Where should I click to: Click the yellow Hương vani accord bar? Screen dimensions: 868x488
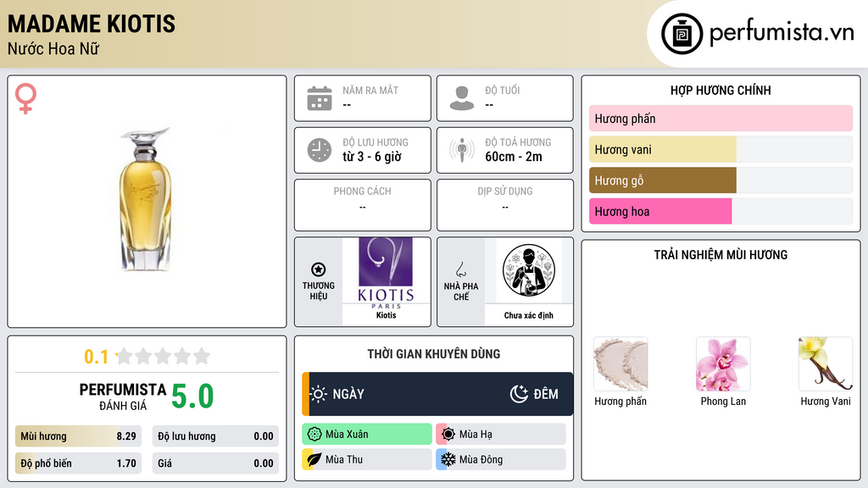click(663, 149)
